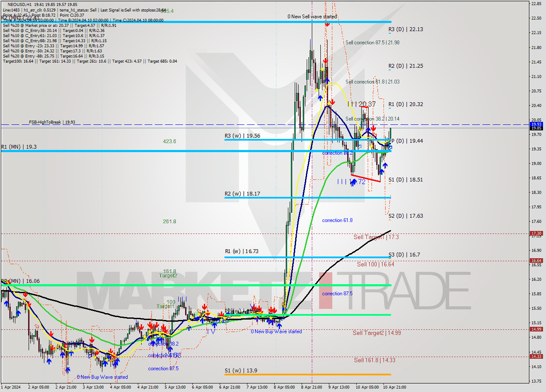Select the green Target2 label

(x=168, y=276)
